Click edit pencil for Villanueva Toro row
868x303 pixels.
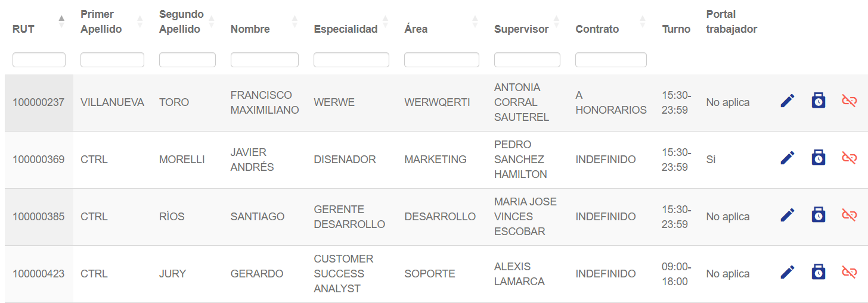pos(788,101)
